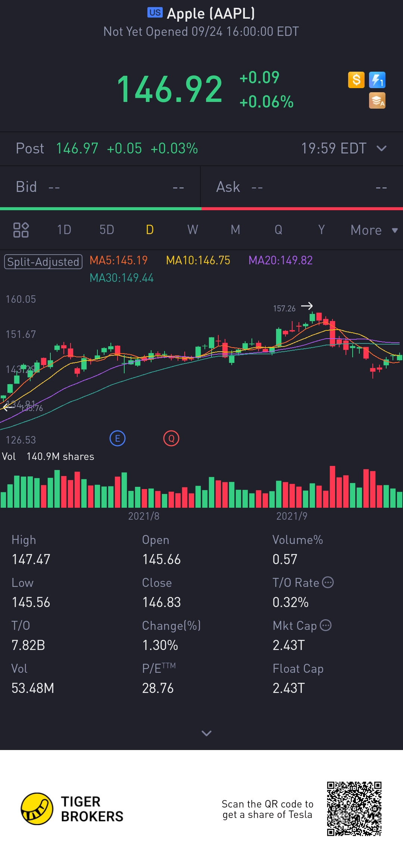This screenshot has width=403, height=868.
Task: Tap the MA10:146.75 indicator label
Action: tap(198, 260)
